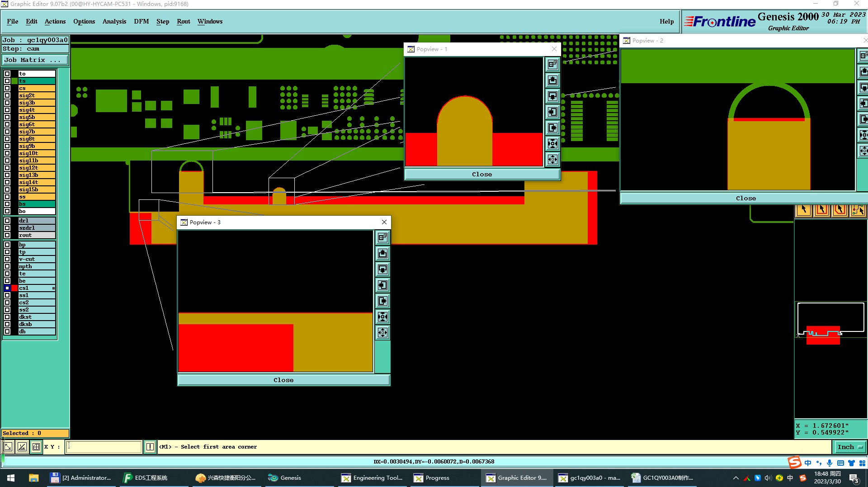Open the Help menu
The height and width of the screenshot is (487, 868).
(666, 21)
